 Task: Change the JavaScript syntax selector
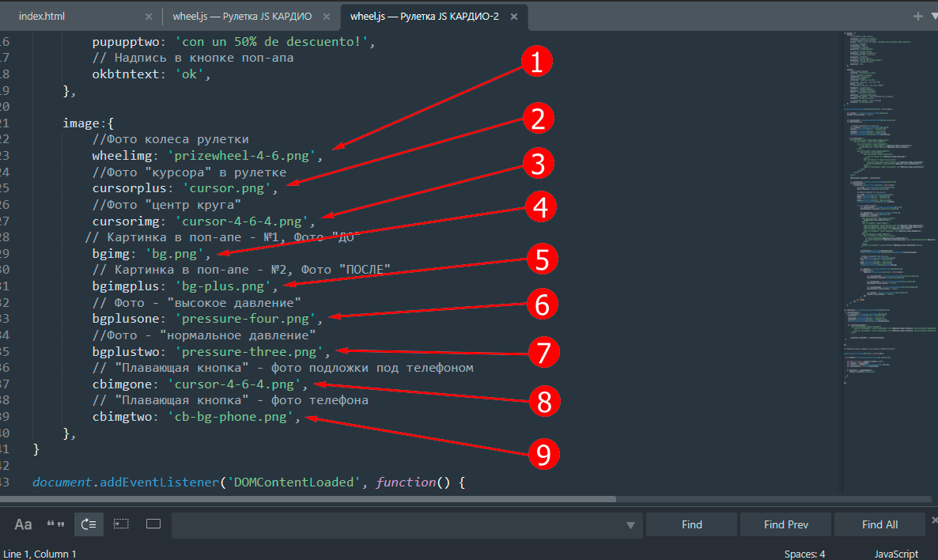pos(896,554)
